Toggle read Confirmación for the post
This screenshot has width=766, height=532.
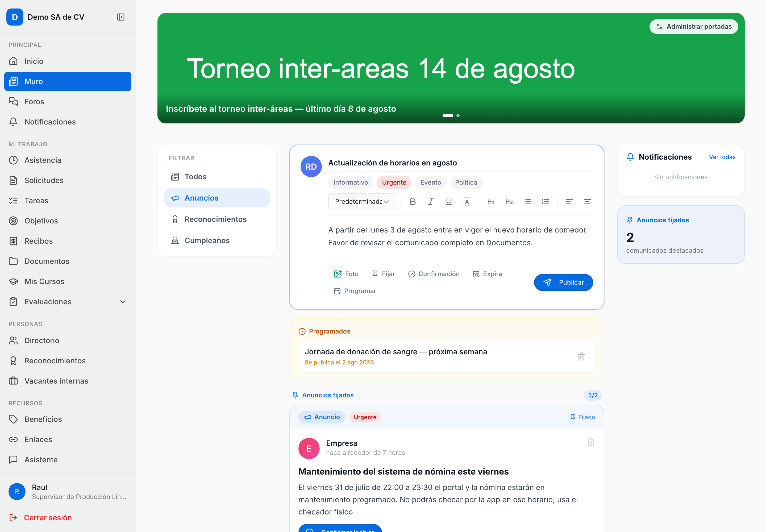(434, 274)
